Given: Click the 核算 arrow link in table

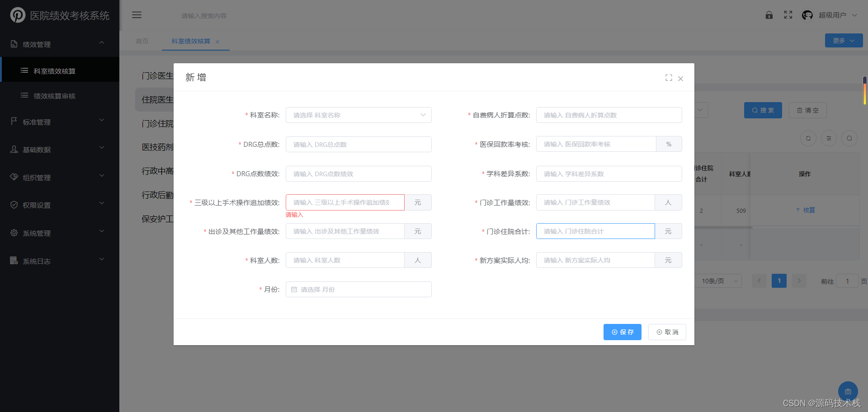Looking at the screenshot, I should click(805, 210).
